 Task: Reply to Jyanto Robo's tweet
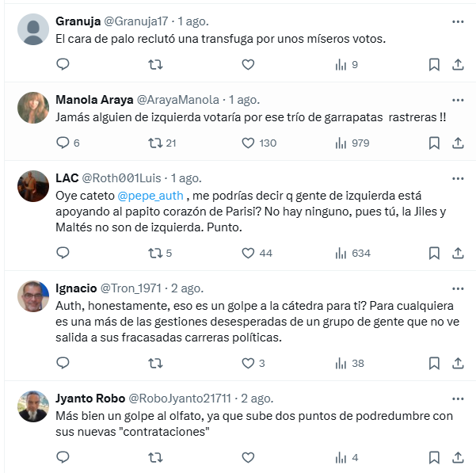click(x=63, y=457)
